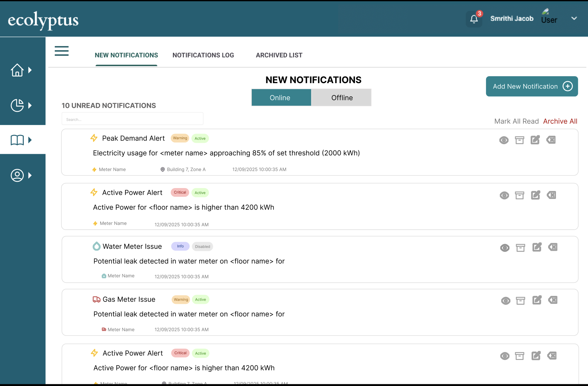Image resolution: width=588 pixels, height=386 pixels.
Task: Open the Home page from the sidebar
Action: (17, 70)
